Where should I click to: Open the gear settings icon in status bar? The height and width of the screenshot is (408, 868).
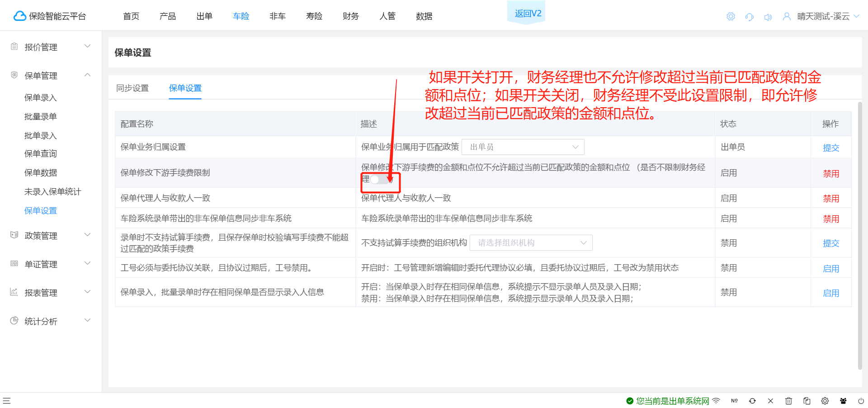825,401
